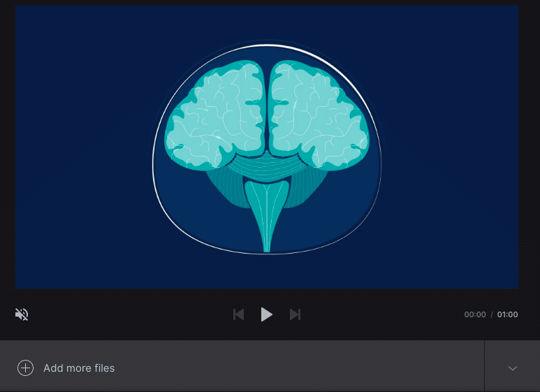
Task: Play the video preview
Action: [267, 314]
